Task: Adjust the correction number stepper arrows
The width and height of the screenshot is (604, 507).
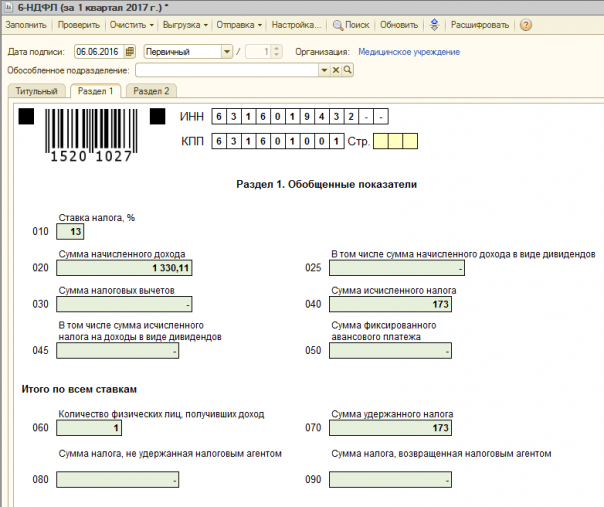Action: point(277,51)
